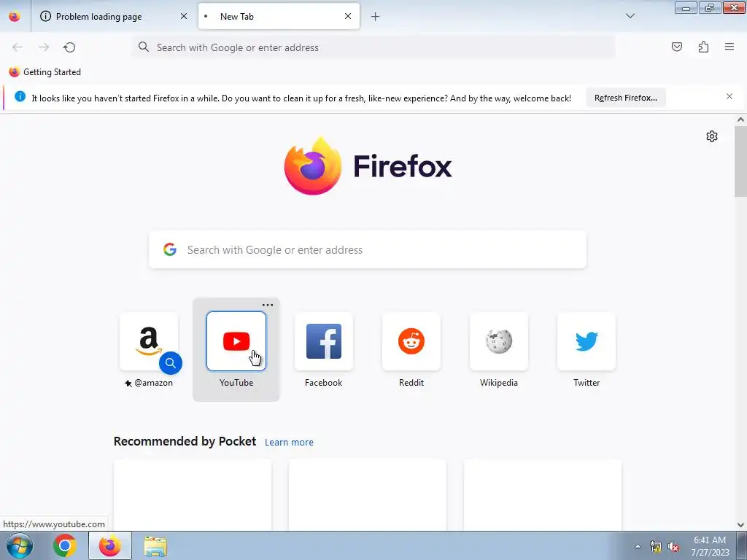Click the second Pocket story card
This screenshot has height=560, width=747.
[x=368, y=494]
